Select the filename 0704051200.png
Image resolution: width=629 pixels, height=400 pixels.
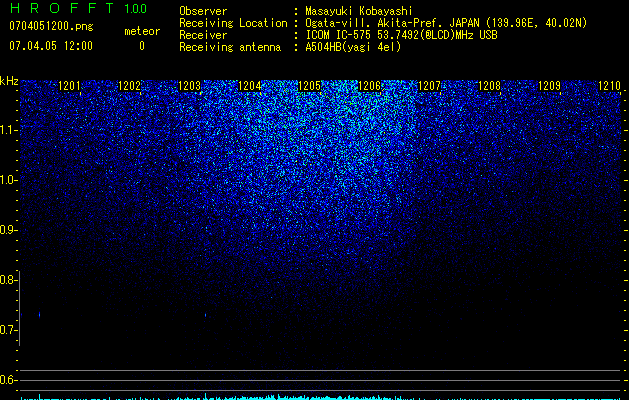(51, 26)
